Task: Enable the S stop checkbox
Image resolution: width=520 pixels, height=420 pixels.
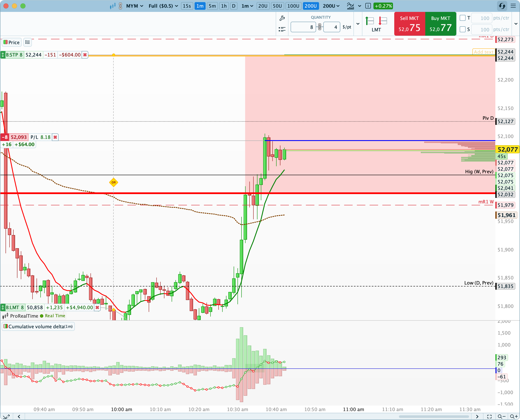Action: 463,29
